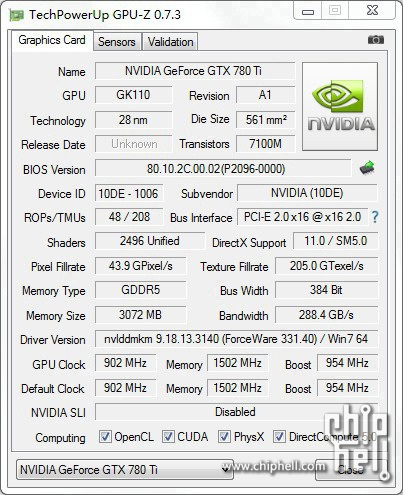Toggle the CUDA checkbox
The image size is (403, 495).
click(x=168, y=436)
